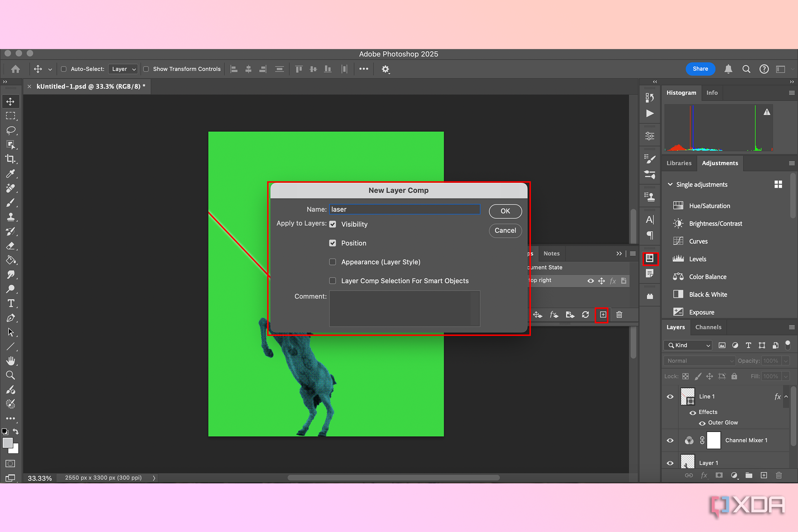The image size is (798, 532).
Task: Toggle Position checkbox in dialog
Action: click(x=332, y=243)
